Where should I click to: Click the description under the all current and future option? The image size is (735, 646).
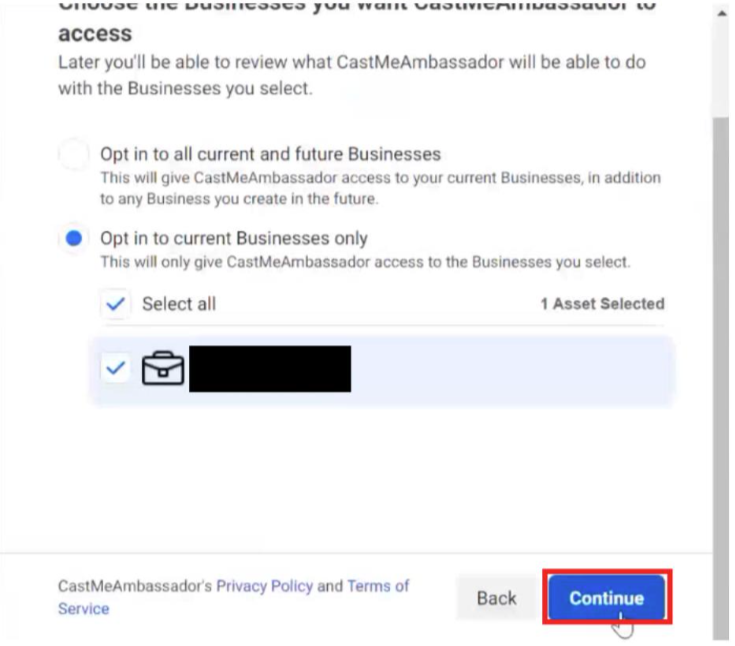point(380,187)
